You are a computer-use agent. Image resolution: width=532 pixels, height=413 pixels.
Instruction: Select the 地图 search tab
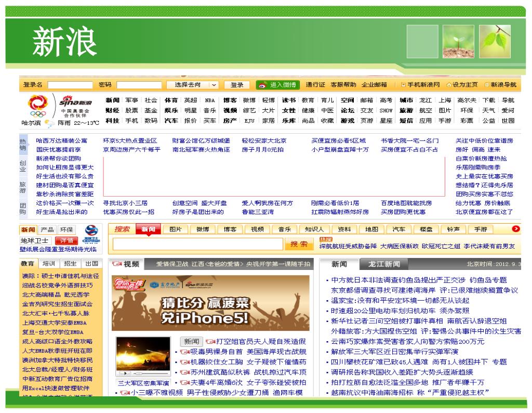pyautogui.click(x=371, y=229)
